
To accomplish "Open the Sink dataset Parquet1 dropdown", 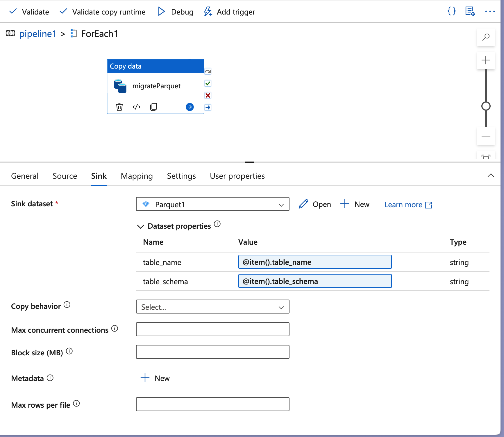I will click(213, 204).
